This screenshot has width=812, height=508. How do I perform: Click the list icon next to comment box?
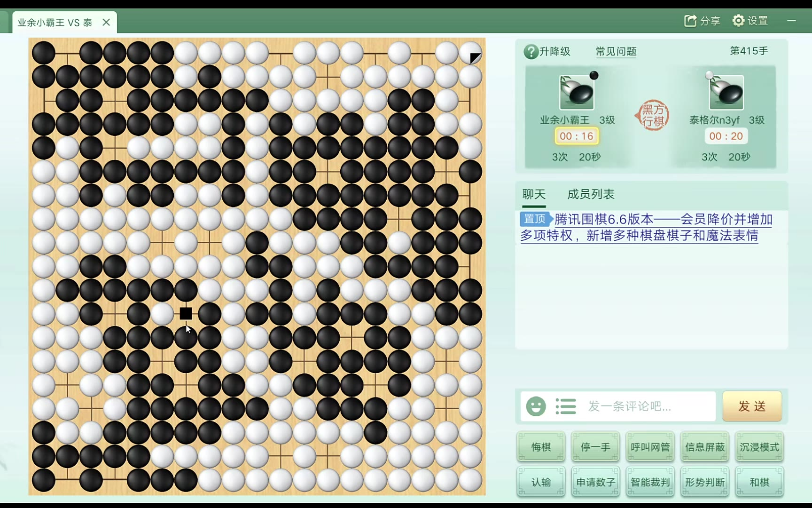click(566, 406)
